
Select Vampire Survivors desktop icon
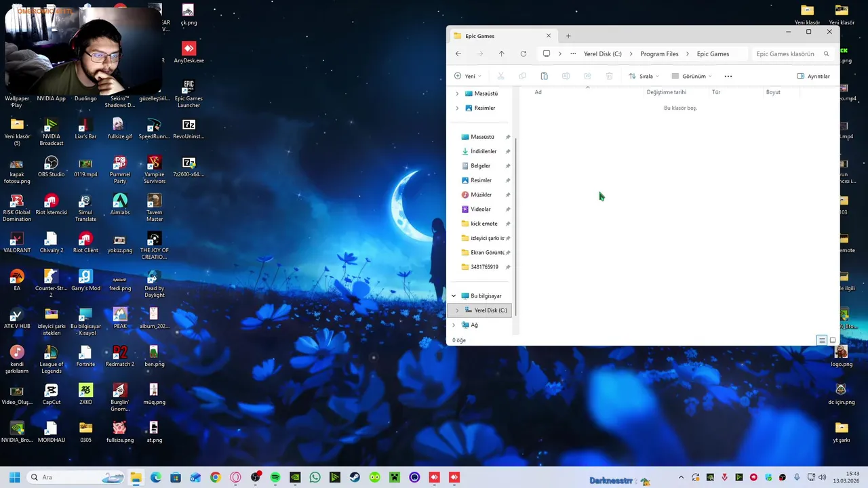click(155, 170)
